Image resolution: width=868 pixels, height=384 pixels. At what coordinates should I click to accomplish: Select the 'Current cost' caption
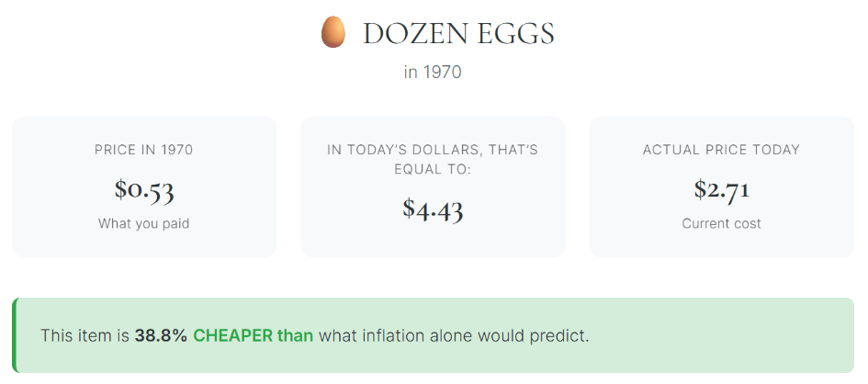click(x=722, y=223)
